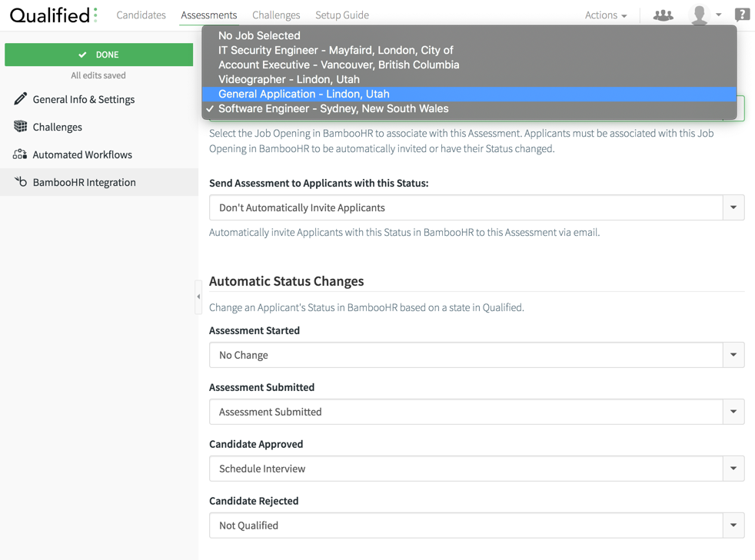
Task: Pick IT Security Engineer job option
Action: click(x=335, y=50)
